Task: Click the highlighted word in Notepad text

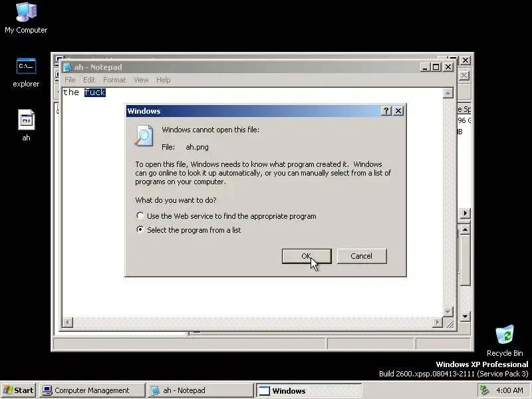Action: 95,92
